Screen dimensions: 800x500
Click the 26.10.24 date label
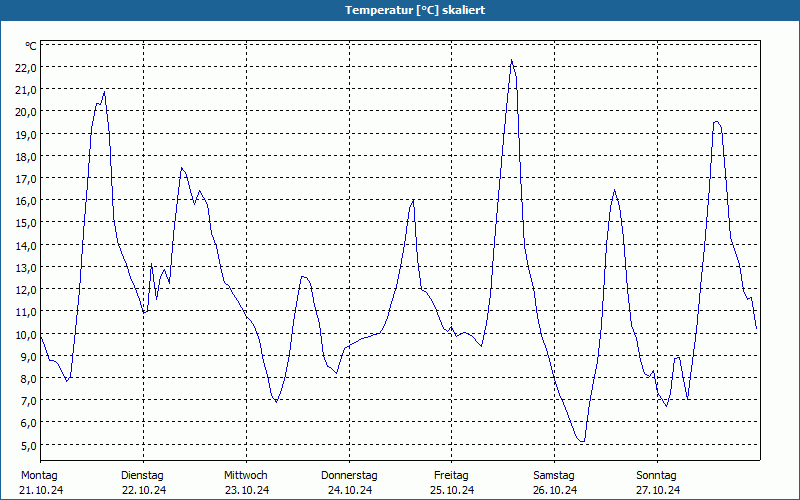[555, 490]
